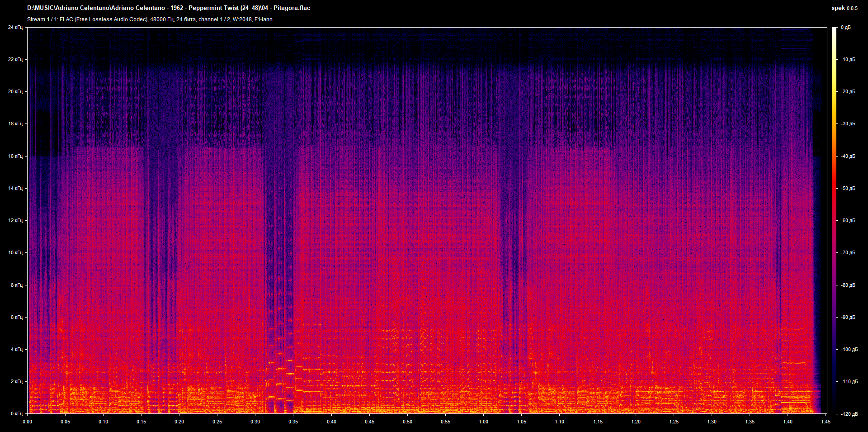The image size is (868, 432).
Task: Click the 1:40 time axis marker
Action: coord(788,422)
